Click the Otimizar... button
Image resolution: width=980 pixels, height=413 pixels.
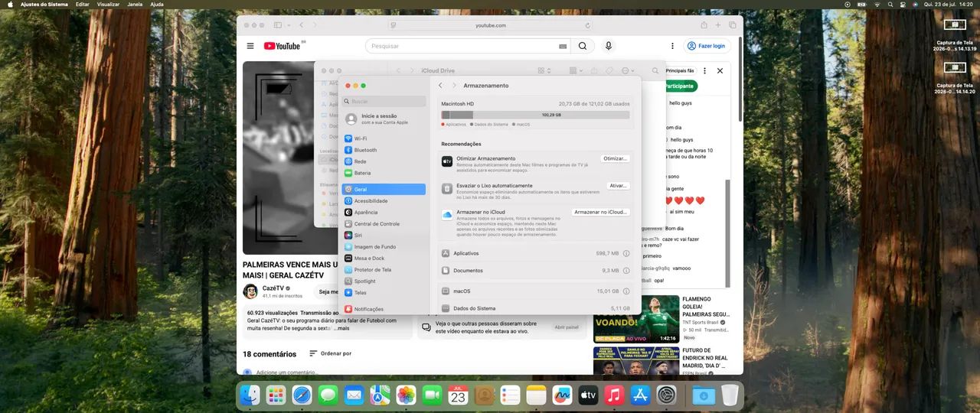(x=615, y=158)
